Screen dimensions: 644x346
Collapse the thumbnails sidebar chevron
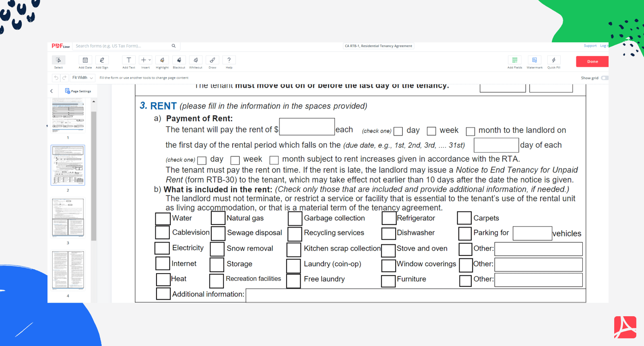click(52, 91)
